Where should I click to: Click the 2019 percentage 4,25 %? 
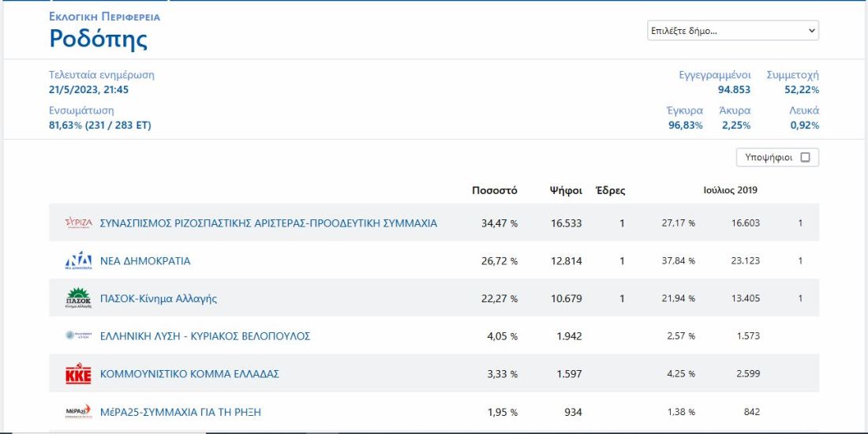pos(681,374)
